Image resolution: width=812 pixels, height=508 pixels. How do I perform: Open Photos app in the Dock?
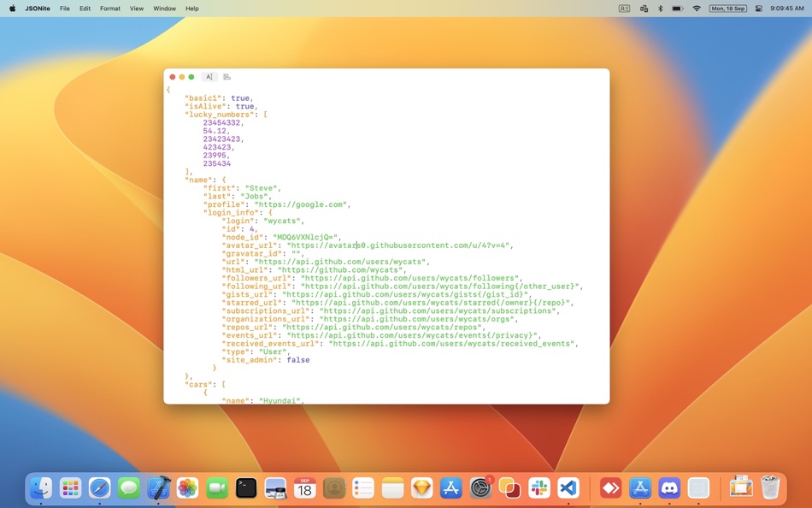tap(187, 487)
